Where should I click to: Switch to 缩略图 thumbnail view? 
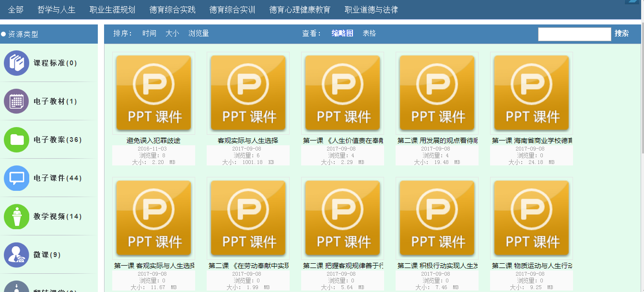tap(342, 34)
